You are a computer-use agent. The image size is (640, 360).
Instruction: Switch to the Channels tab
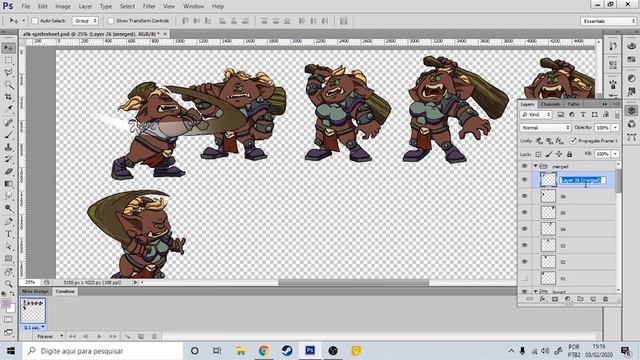pyautogui.click(x=550, y=104)
